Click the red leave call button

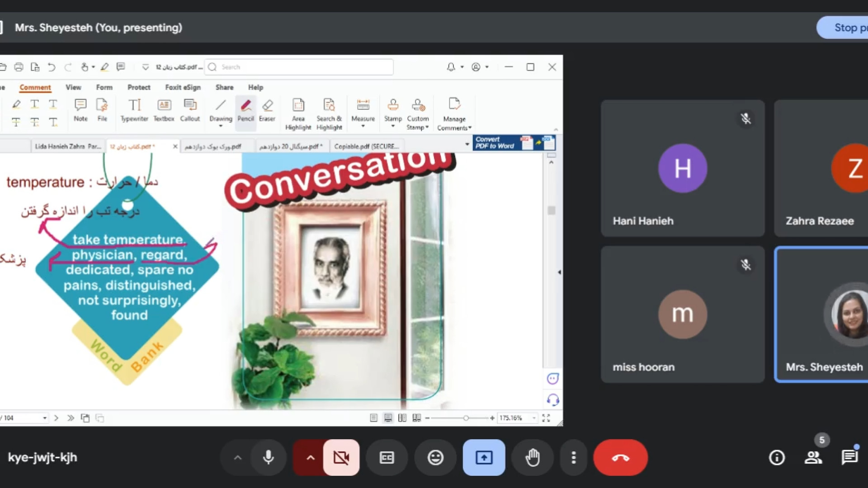click(620, 458)
